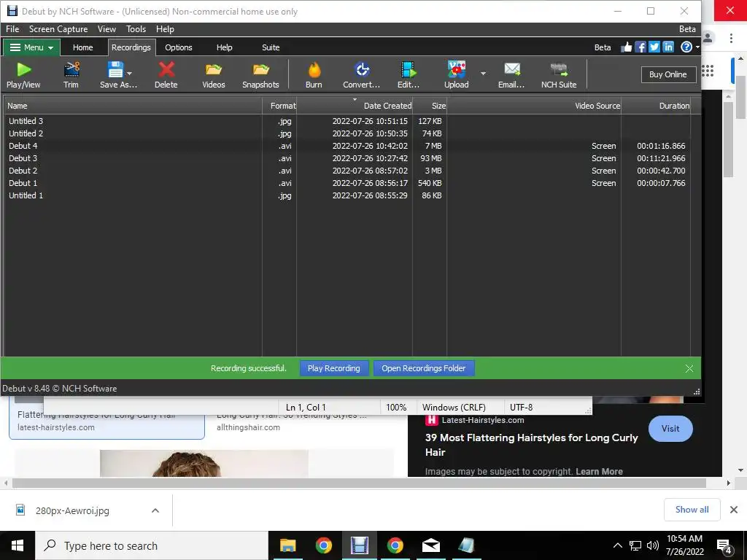Click the Convert toolbar icon
The image size is (747, 560).
click(x=362, y=69)
